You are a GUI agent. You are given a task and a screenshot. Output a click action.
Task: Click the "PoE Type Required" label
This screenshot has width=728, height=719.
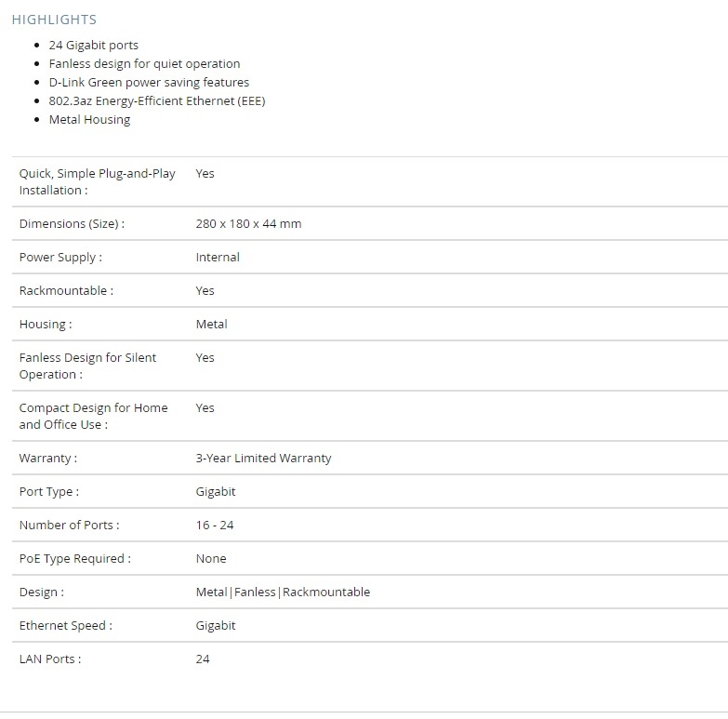pos(75,558)
